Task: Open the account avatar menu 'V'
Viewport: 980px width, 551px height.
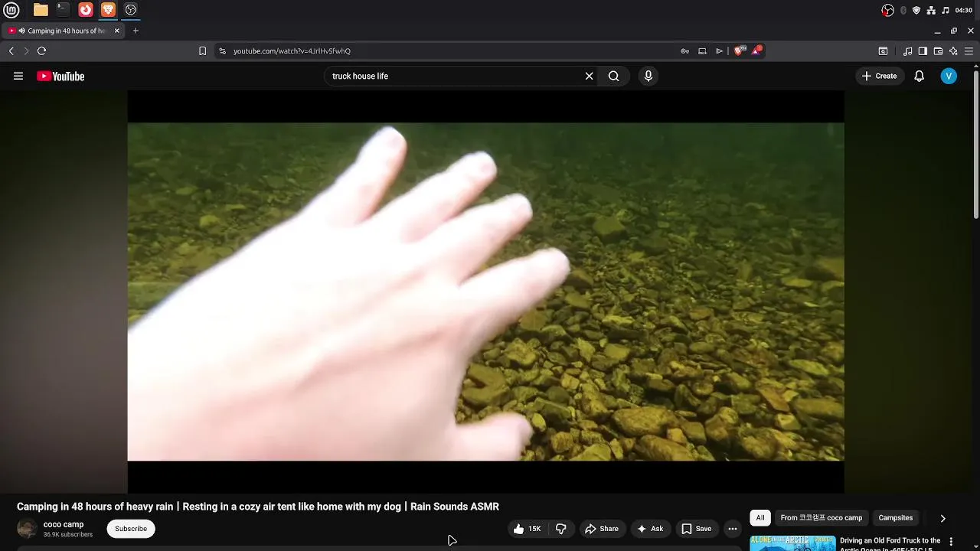Action: 949,76
